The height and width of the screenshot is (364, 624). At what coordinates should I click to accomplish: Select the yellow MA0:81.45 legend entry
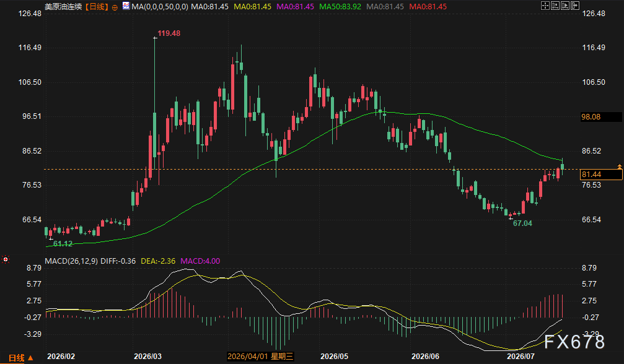tap(252, 7)
